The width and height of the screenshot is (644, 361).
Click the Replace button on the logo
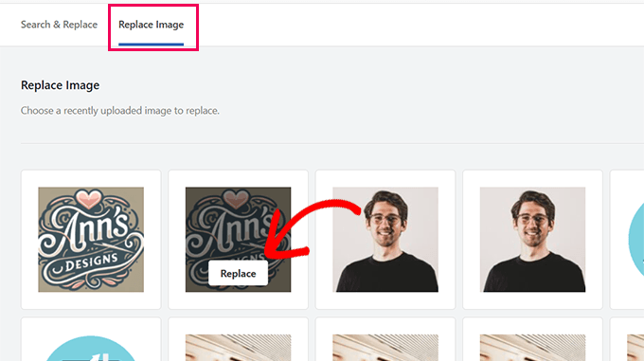[239, 274]
